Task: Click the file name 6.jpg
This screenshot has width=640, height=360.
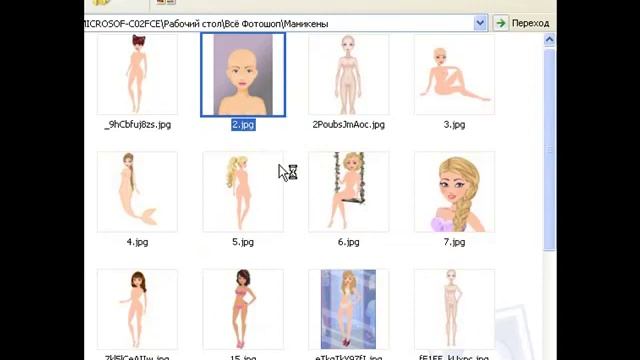Action: (349, 242)
